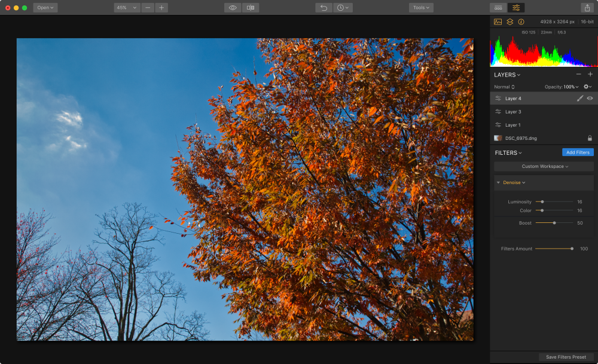Toggle Layer 4 visibility with the eye icon
The image size is (598, 364).
(589, 98)
